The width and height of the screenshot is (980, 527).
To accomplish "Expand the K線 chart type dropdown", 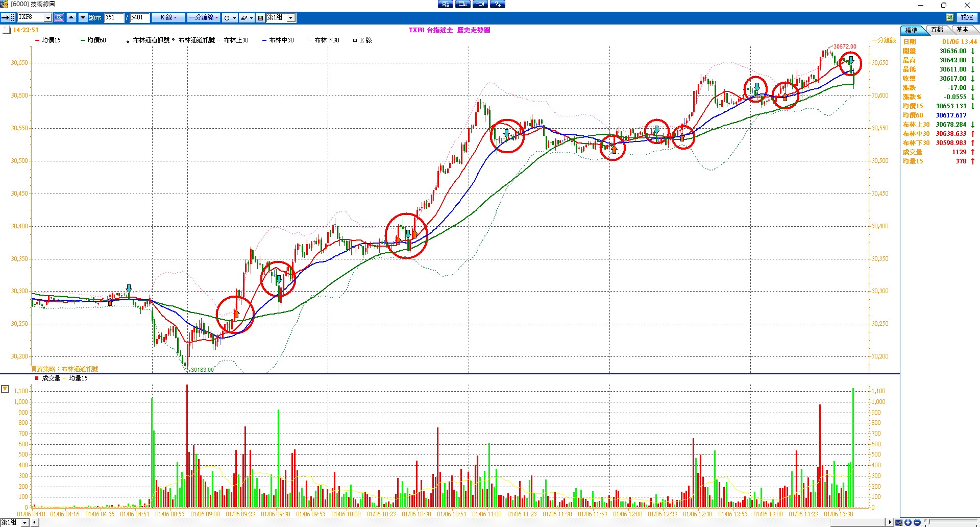I will [168, 18].
